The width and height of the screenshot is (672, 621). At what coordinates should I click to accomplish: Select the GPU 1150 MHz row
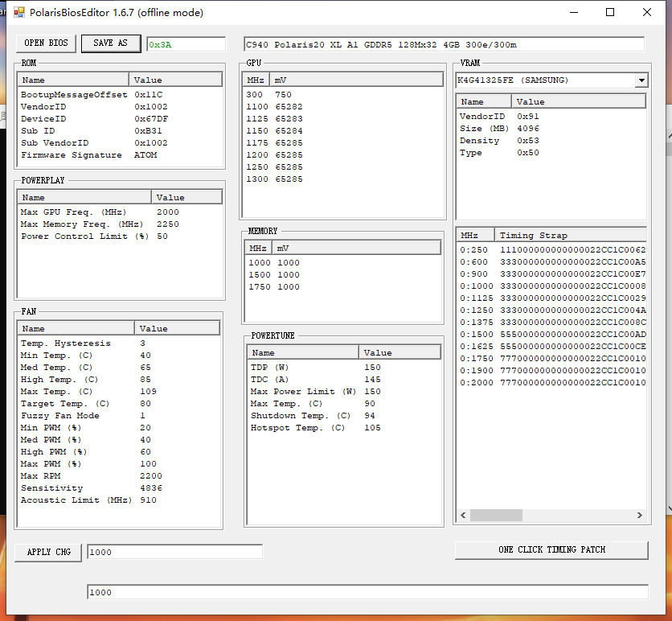(x=343, y=130)
